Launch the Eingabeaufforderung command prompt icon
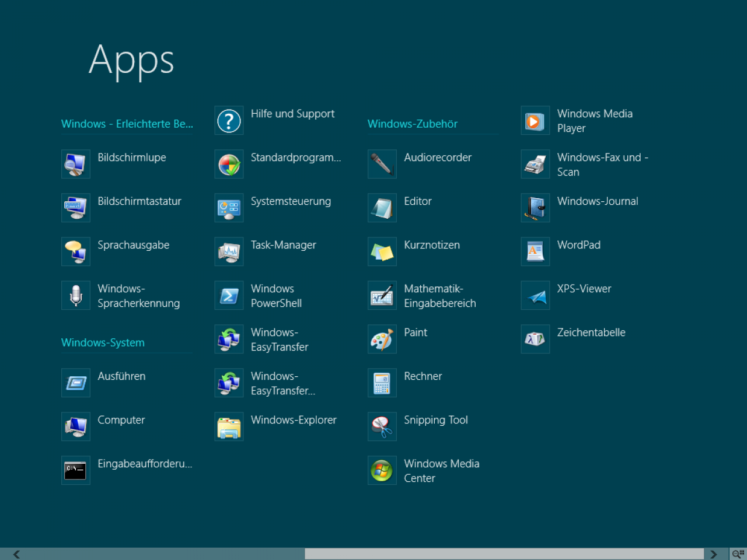 click(76, 470)
